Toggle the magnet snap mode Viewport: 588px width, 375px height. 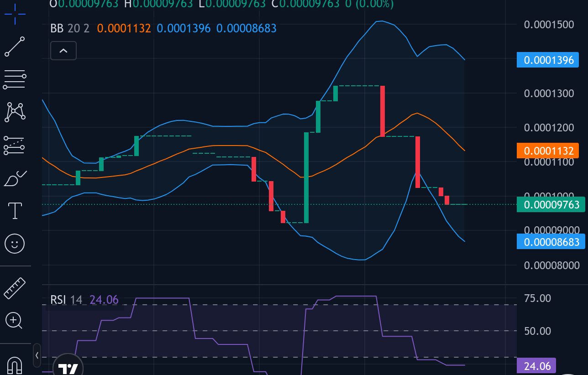pyautogui.click(x=15, y=365)
